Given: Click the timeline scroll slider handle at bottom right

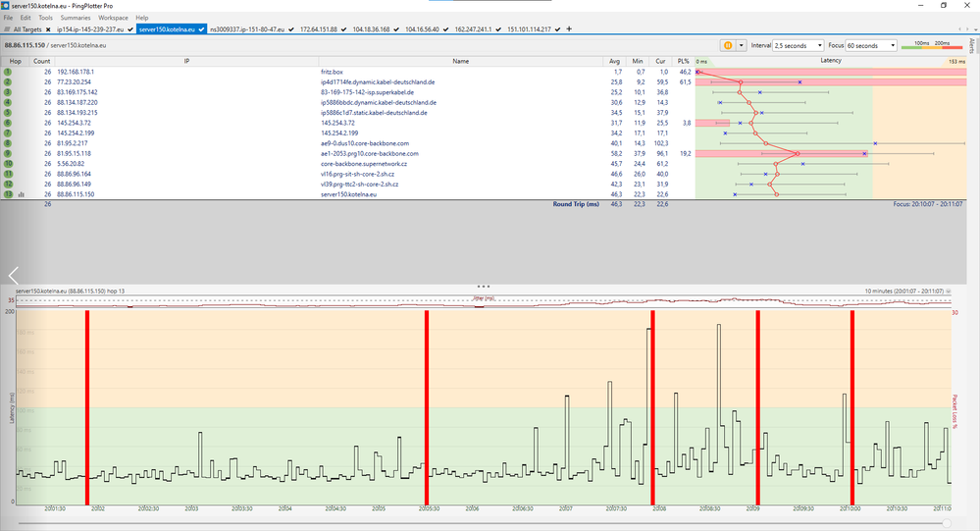Looking at the screenshot, I should [947, 523].
